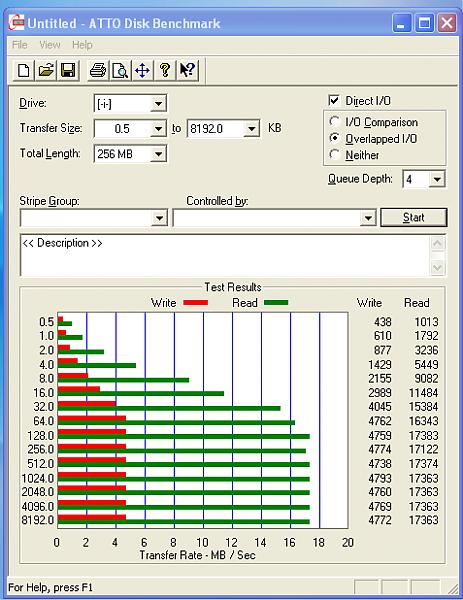Click the red Write legend swatch
This screenshot has width=463, height=600.
click(x=196, y=303)
